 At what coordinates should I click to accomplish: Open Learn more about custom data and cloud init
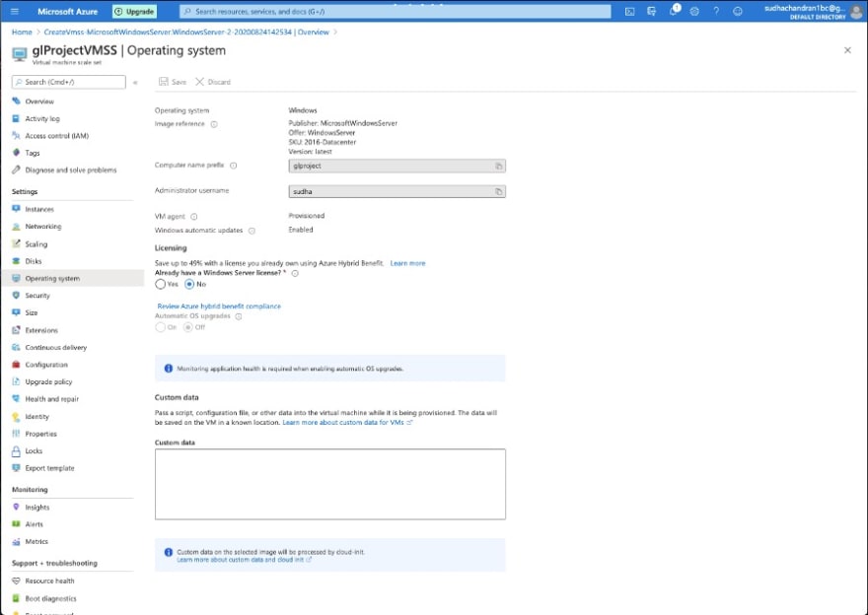coord(245,560)
